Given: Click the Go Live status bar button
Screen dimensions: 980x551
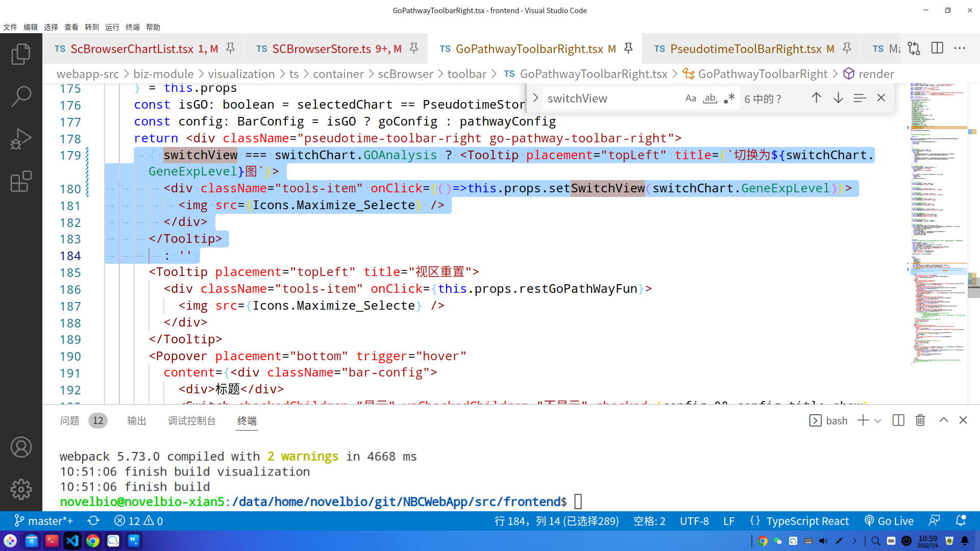Looking at the screenshot, I should pos(889,521).
